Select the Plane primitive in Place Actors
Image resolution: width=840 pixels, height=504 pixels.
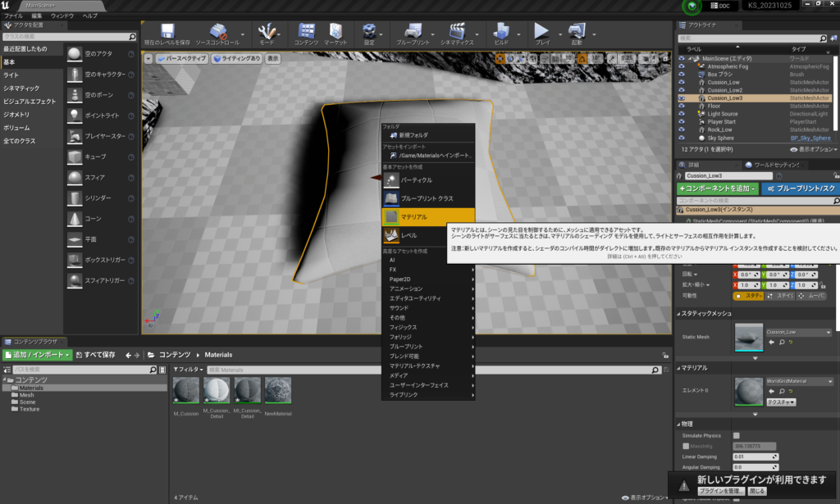pyautogui.click(x=101, y=239)
